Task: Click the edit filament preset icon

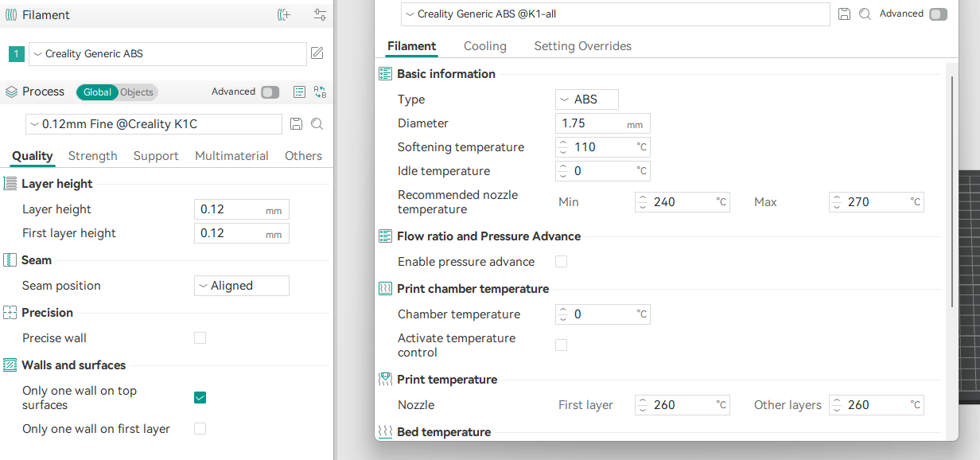Action: click(x=317, y=53)
